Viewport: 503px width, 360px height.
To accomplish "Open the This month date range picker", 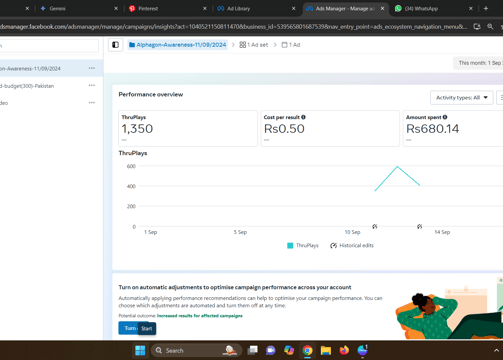I will [478, 63].
